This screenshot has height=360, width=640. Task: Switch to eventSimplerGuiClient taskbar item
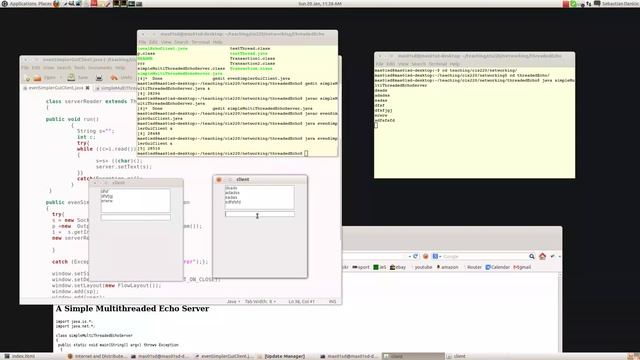click(x=223, y=356)
